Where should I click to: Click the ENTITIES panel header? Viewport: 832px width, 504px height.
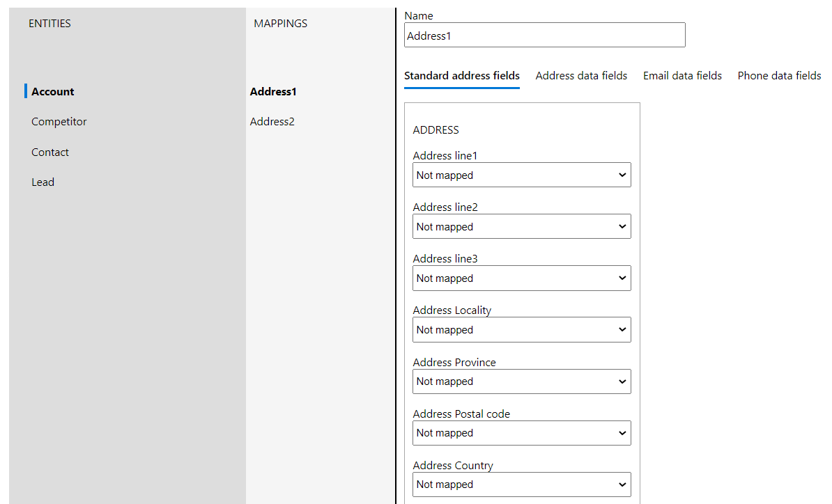point(49,23)
